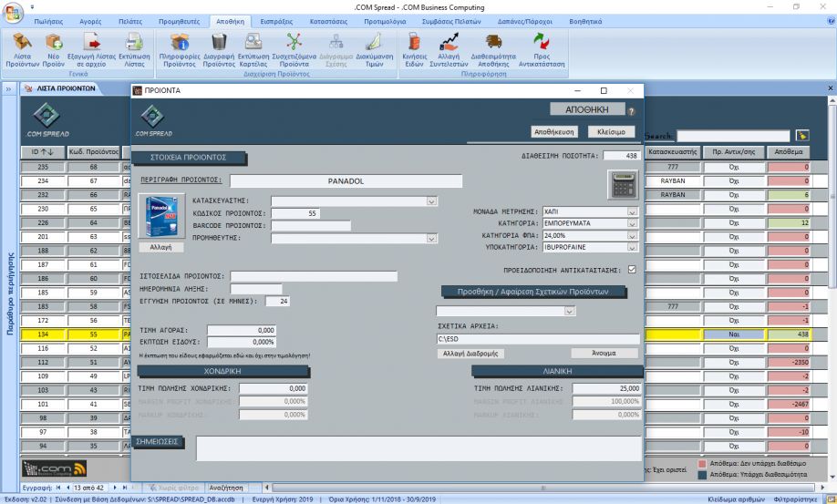Open the ΠΡΟΜΗΘΕΥΤΗΣ dropdown
The height and width of the screenshot is (504, 837).
click(431, 238)
